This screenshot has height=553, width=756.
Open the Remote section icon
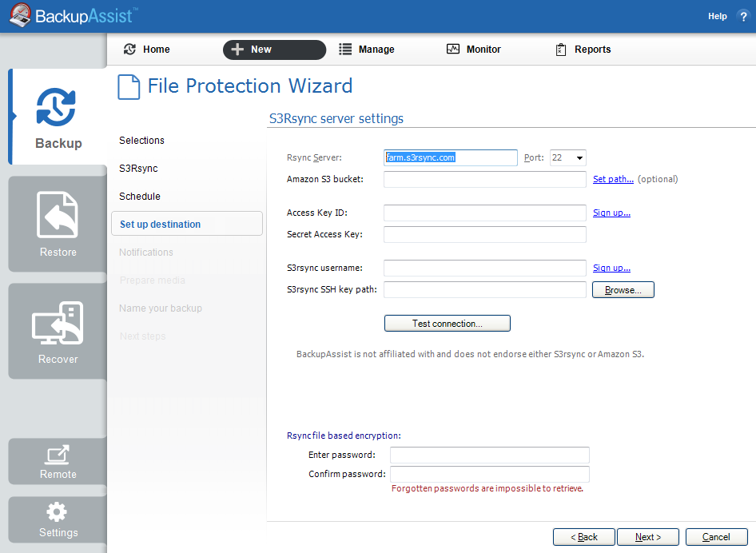58,455
